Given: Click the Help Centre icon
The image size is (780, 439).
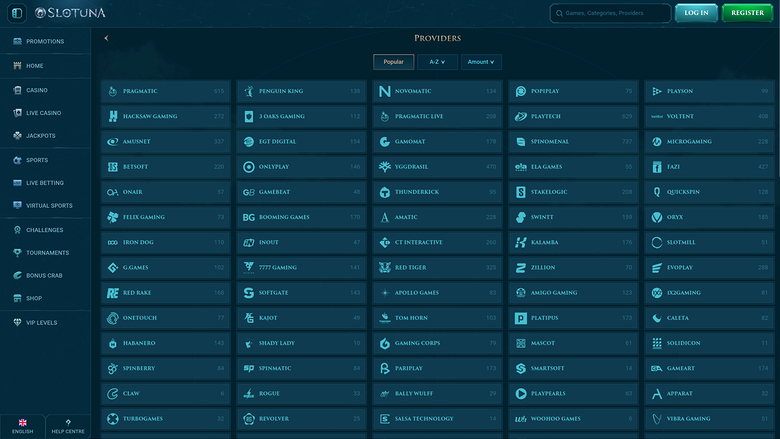Looking at the screenshot, I should pyautogui.click(x=68, y=423).
